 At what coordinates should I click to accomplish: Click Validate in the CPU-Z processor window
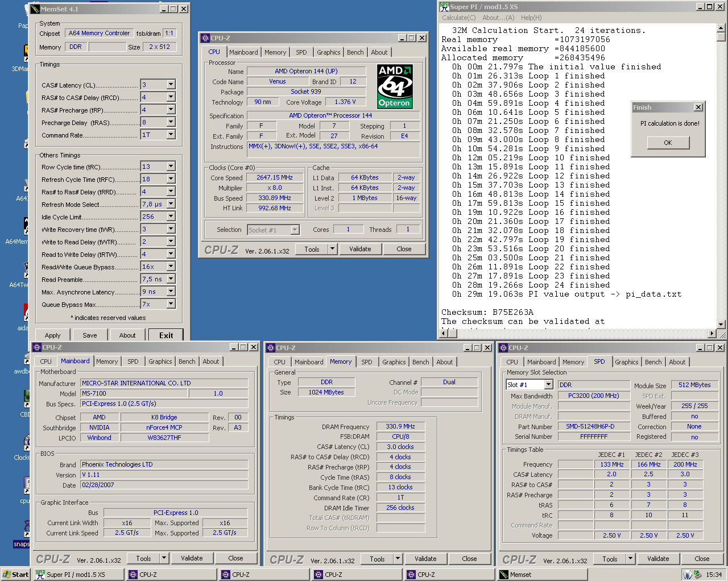360,249
